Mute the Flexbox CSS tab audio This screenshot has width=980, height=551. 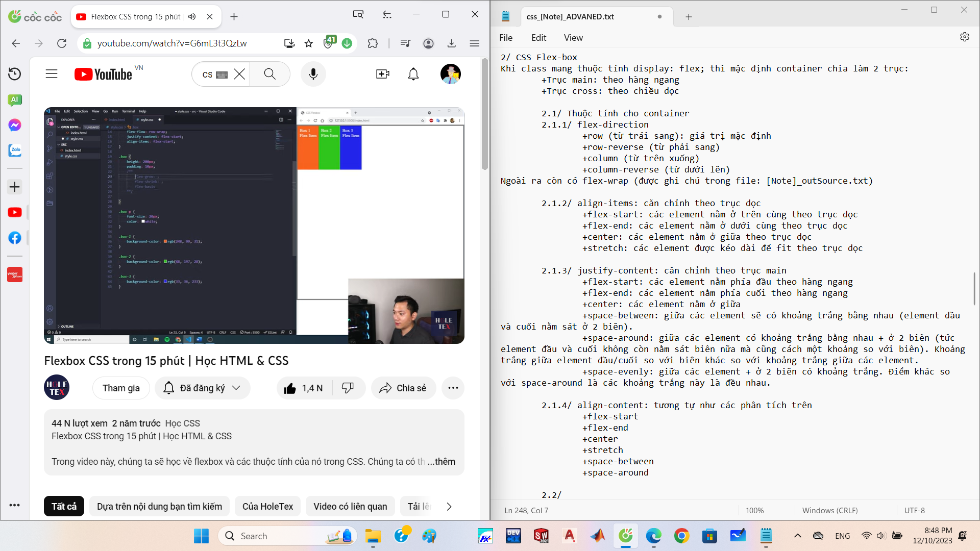192,17
